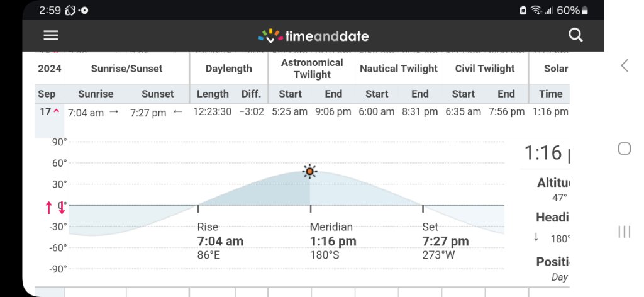This screenshot has height=297, width=644.
Task: Click the timeanddate logo
Action: (x=314, y=36)
